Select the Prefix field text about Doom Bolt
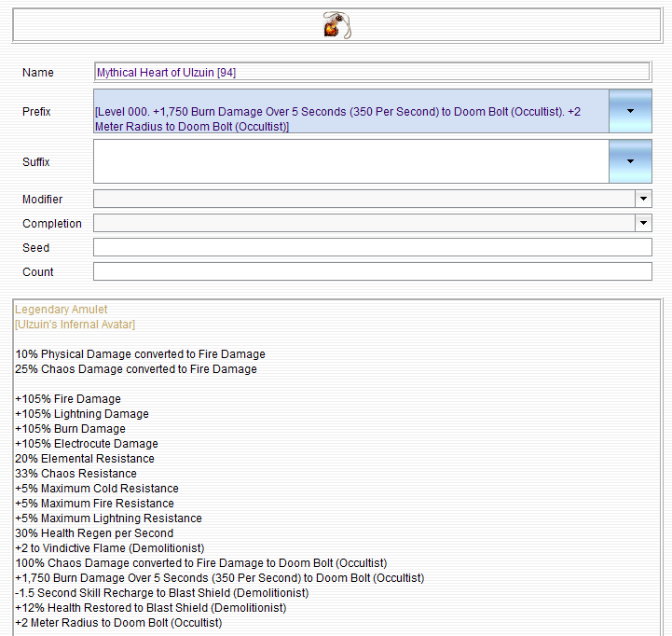 click(351, 111)
